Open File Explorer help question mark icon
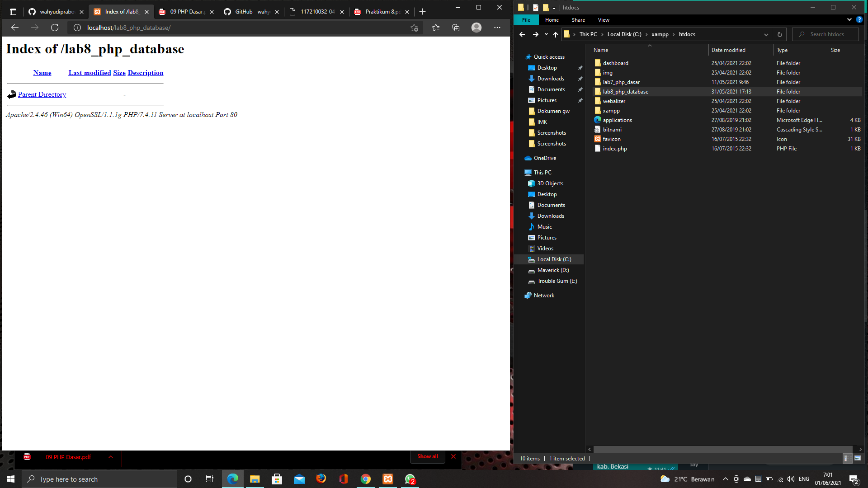 click(x=859, y=20)
